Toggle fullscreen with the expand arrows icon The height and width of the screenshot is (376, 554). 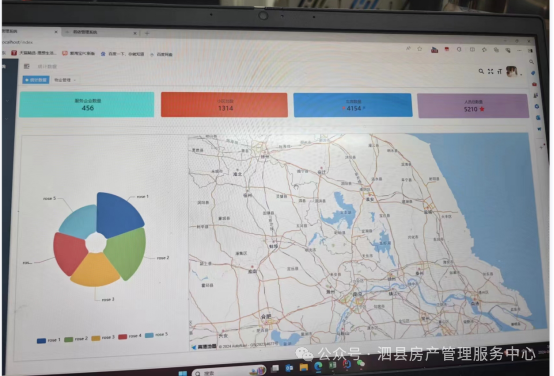[x=490, y=71]
